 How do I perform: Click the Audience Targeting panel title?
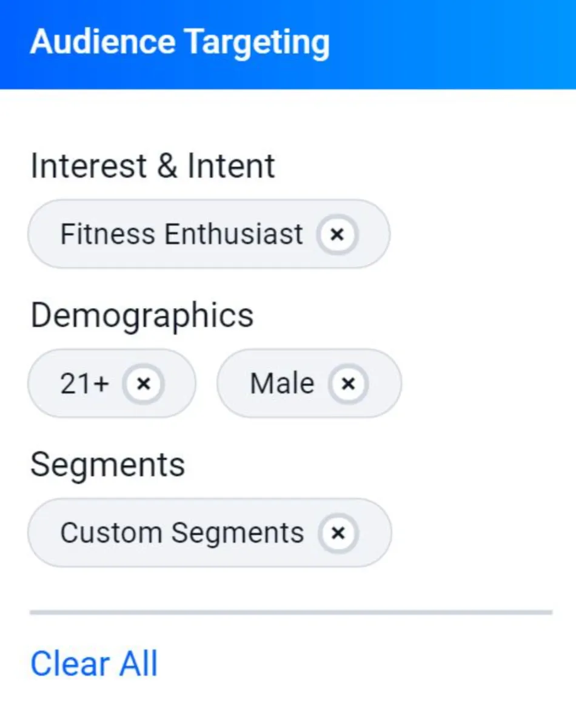tap(179, 42)
